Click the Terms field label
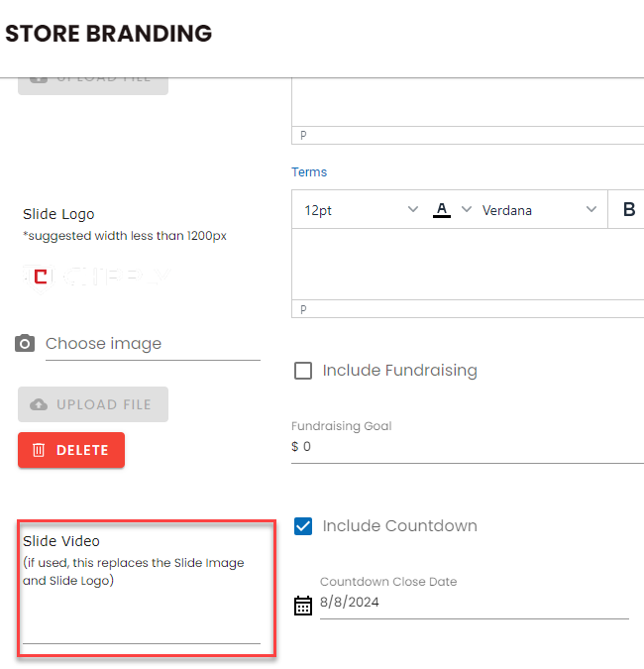The width and height of the screenshot is (644, 669). pyautogui.click(x=309, y=172)
